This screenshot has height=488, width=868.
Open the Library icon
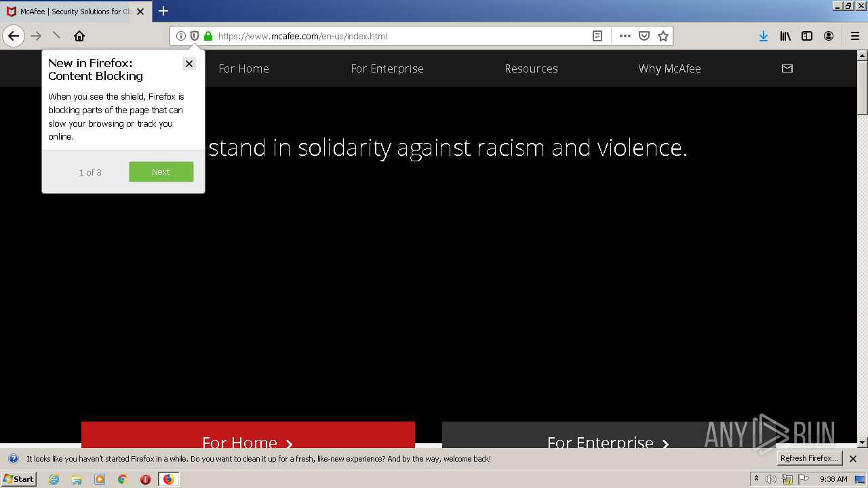point(785,36)
